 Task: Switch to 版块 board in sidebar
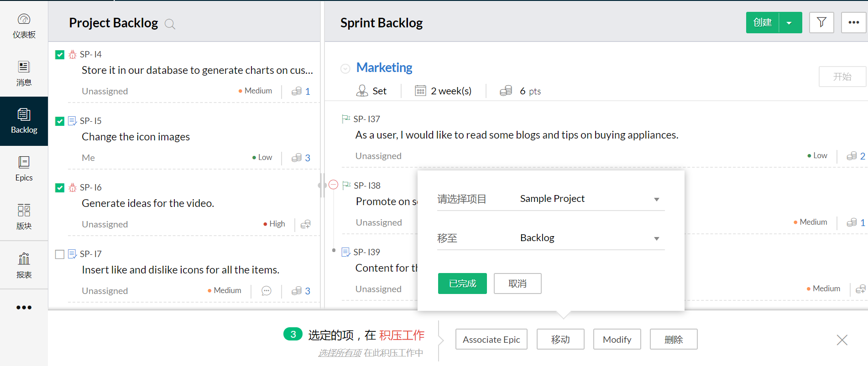pos(24,217)
